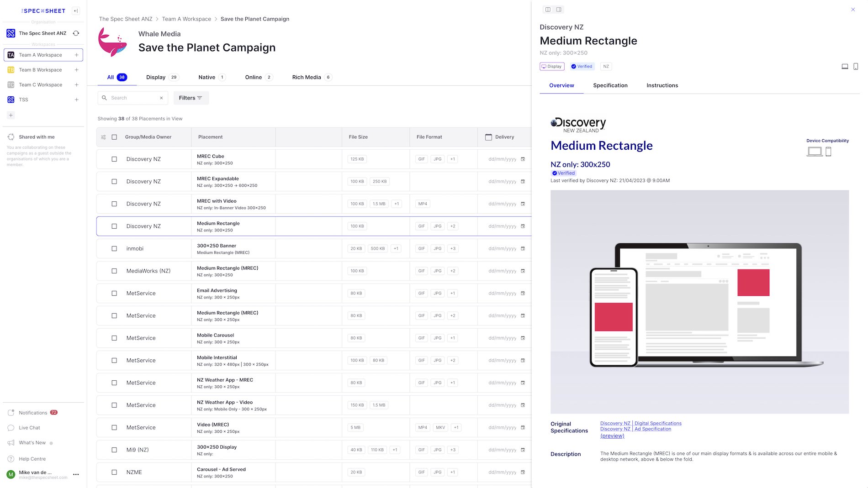Expand +1 file sizes for Mi9 300×250 Display

[x=395, y=450]
